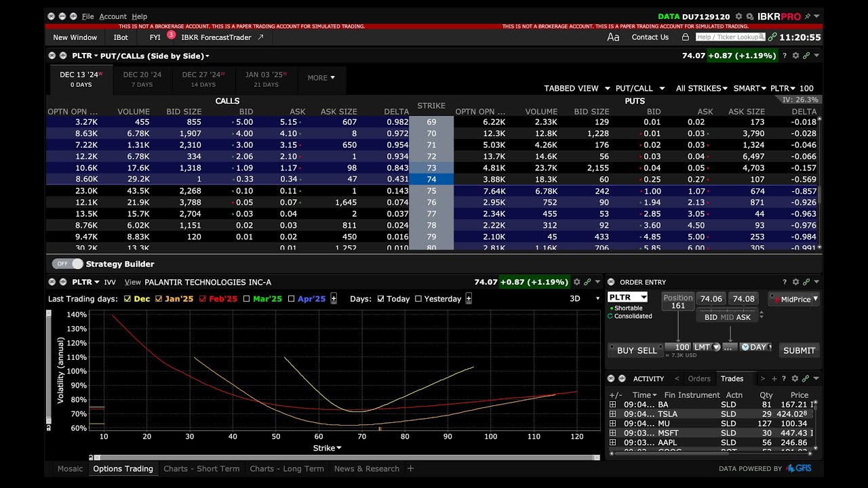Open Activity panel help question mark

click(x=785, y=379)
